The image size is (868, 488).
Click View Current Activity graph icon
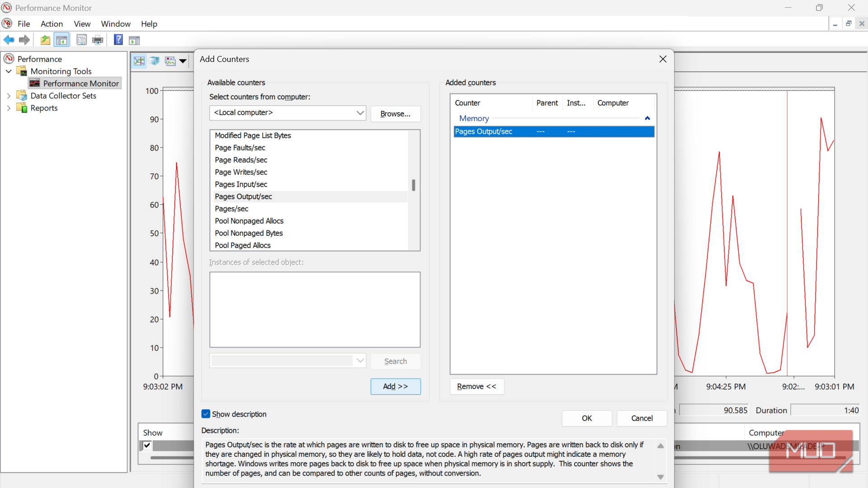pyautogui.click(x=139, y=61)
